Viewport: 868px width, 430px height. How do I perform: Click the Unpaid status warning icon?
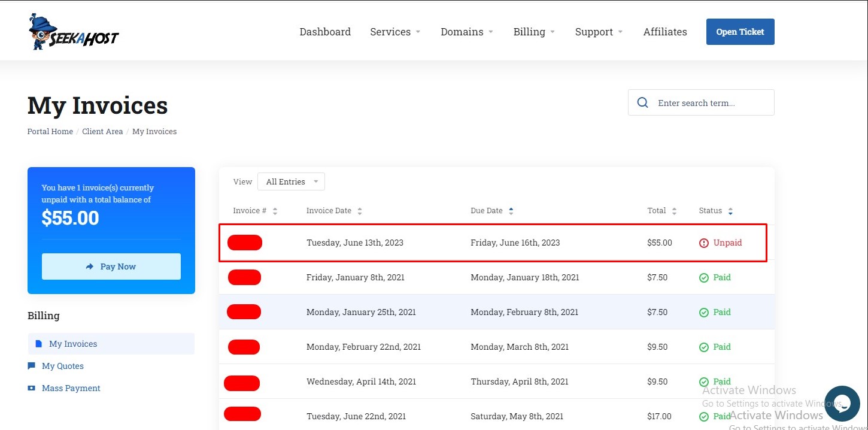[x=704, y=243]
